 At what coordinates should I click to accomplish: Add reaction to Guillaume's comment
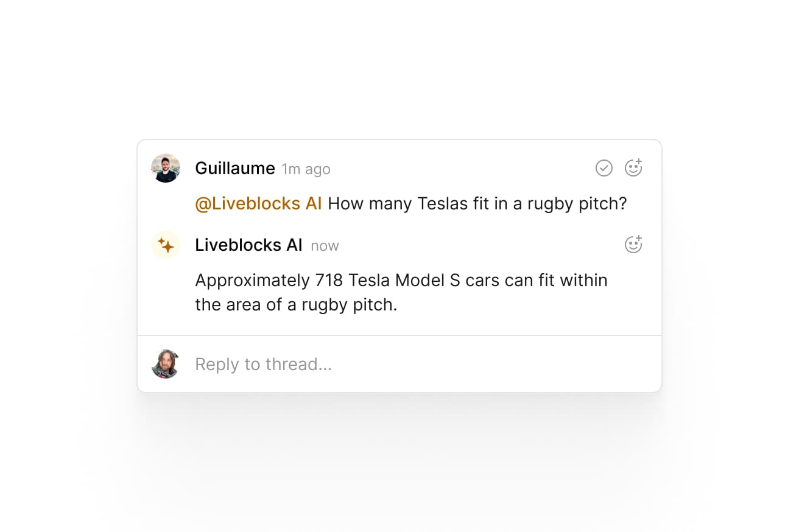[x=633, y=168]
